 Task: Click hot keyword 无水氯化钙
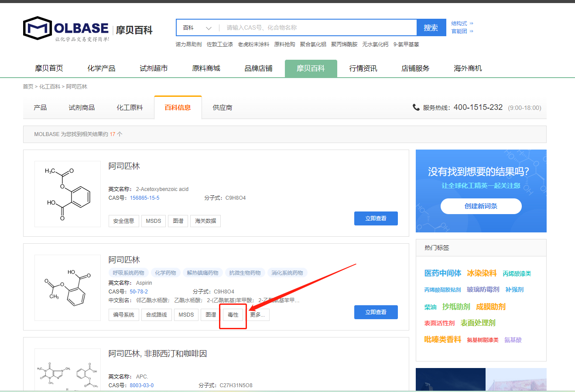(375, 44)
